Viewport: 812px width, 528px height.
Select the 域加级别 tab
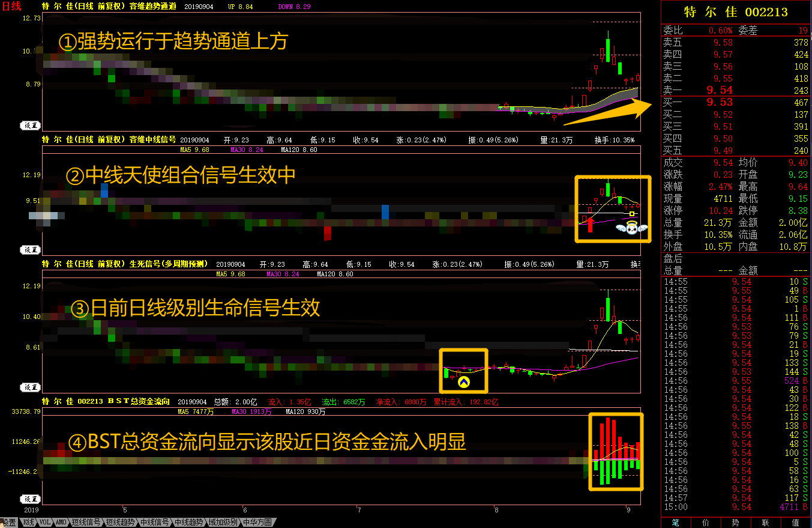[223, 523]
